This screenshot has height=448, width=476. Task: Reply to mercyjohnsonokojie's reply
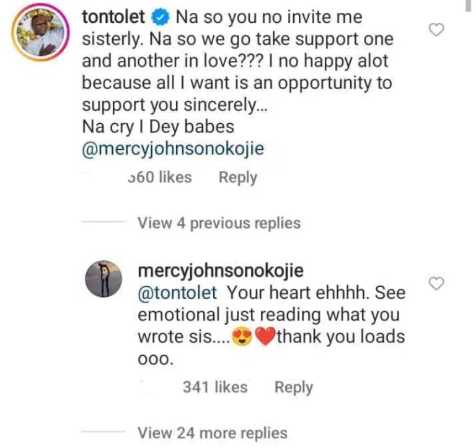click(293, 387)
